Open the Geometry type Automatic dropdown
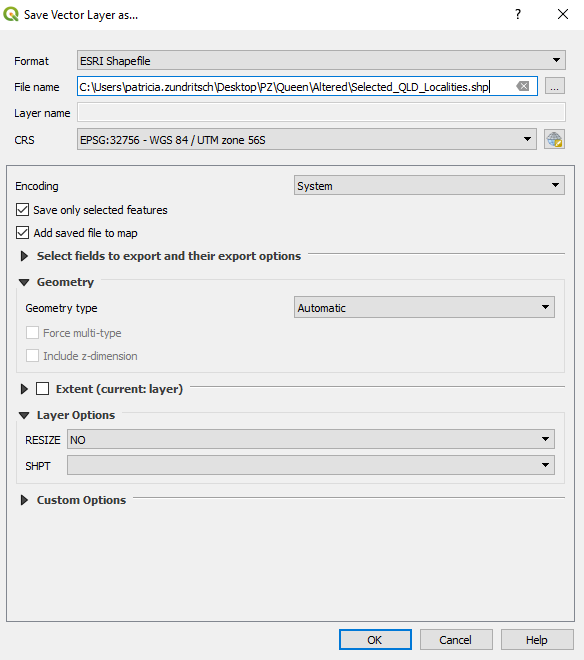Viewport: 584px width, 660px height. [424, 307]
